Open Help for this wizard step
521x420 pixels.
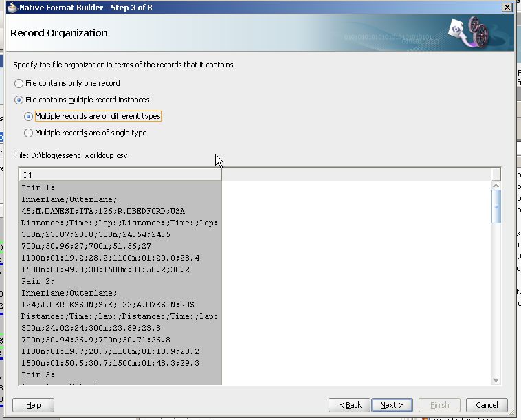(x=33, y=405)
